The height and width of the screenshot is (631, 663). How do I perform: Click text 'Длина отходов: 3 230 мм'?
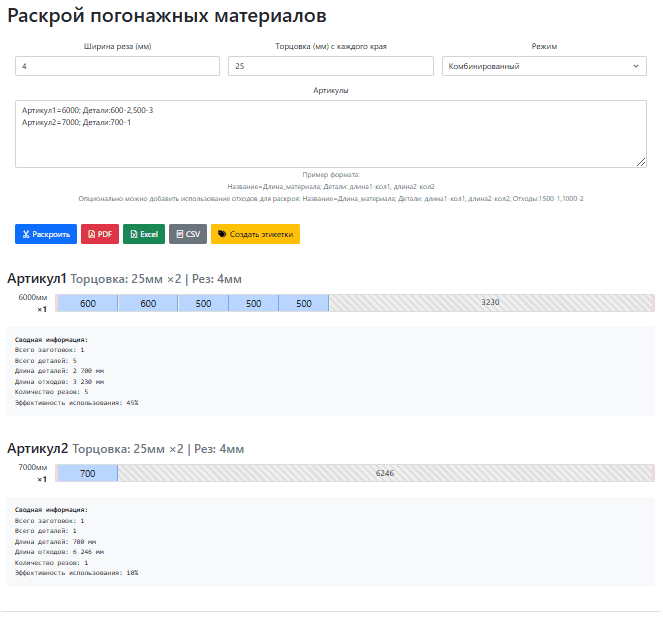point(59,381)
